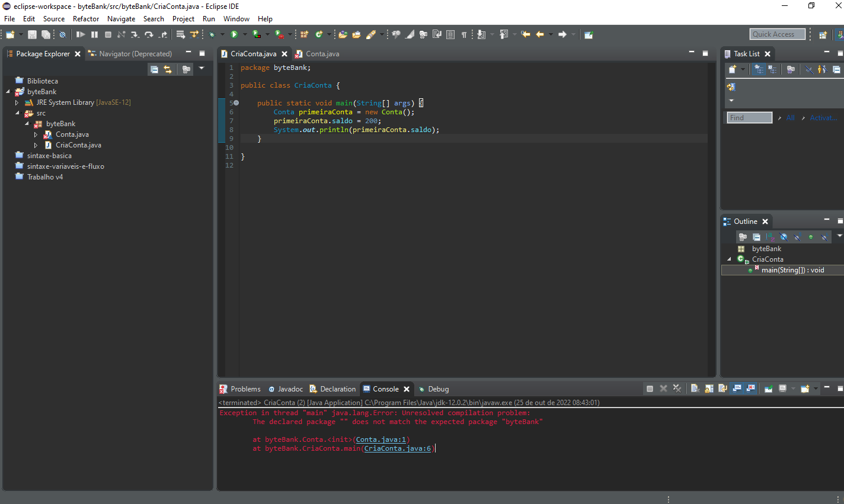Click the Suspend debug icon
The image size is (844, 504).
coord(94,34)
